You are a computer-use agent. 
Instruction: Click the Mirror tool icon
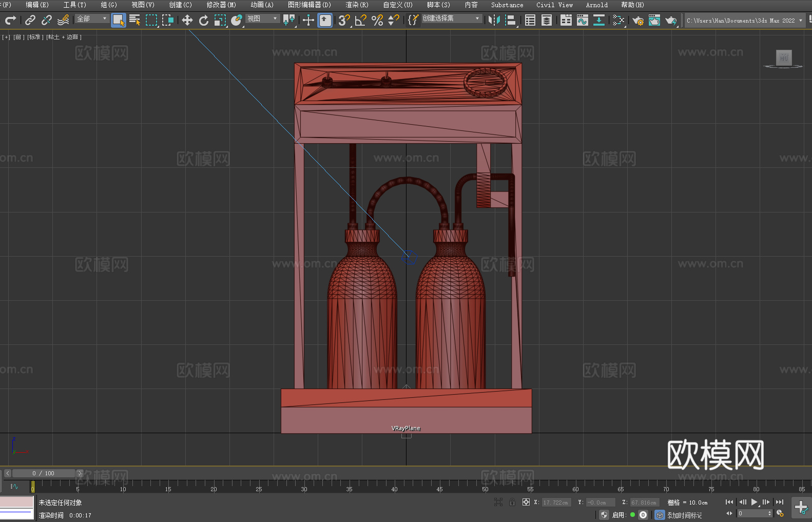(494, 20)
